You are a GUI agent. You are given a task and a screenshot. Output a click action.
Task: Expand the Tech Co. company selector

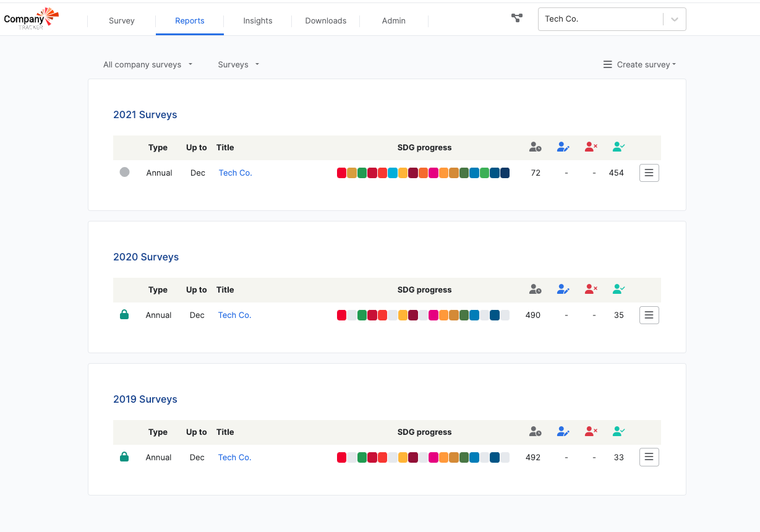pyautogui.click(x=674, y=19)
